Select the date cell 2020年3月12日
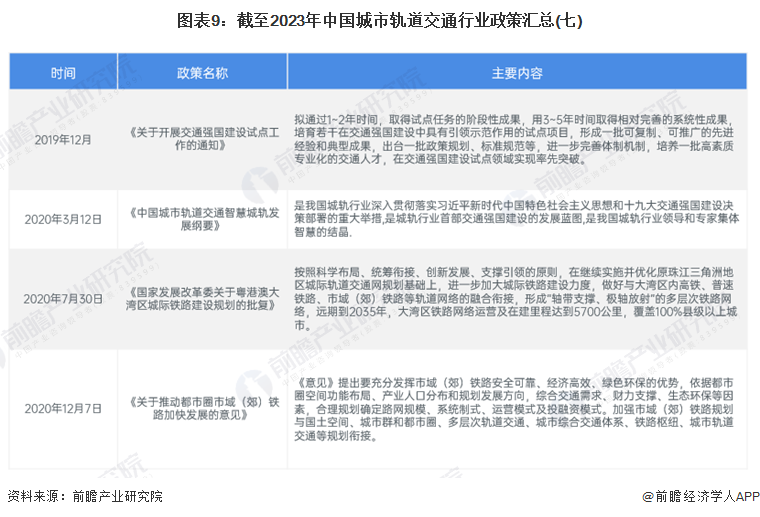This screenshot has height=517, width=760. [63, 219]
